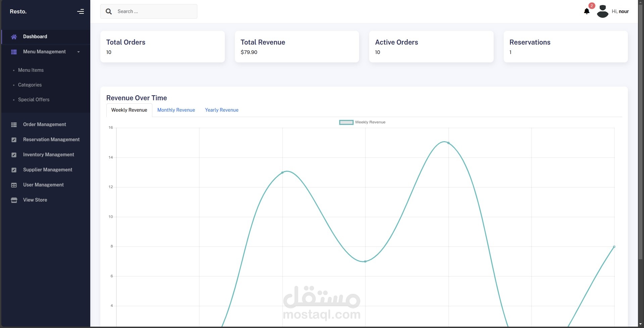Click the $79.90 revenue value
Viewport: 644px width, 328px height.
click(x=249, y=52)
